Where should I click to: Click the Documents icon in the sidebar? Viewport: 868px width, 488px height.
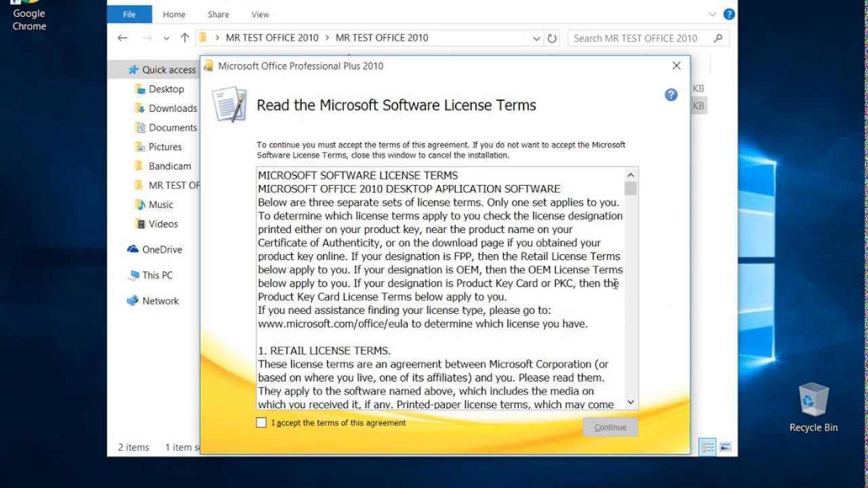[x=140, y=127]
